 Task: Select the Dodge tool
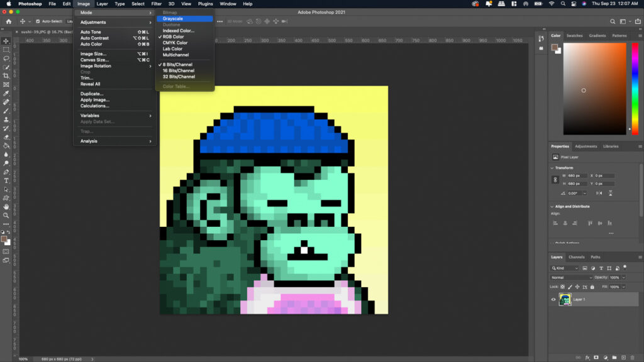6,163
